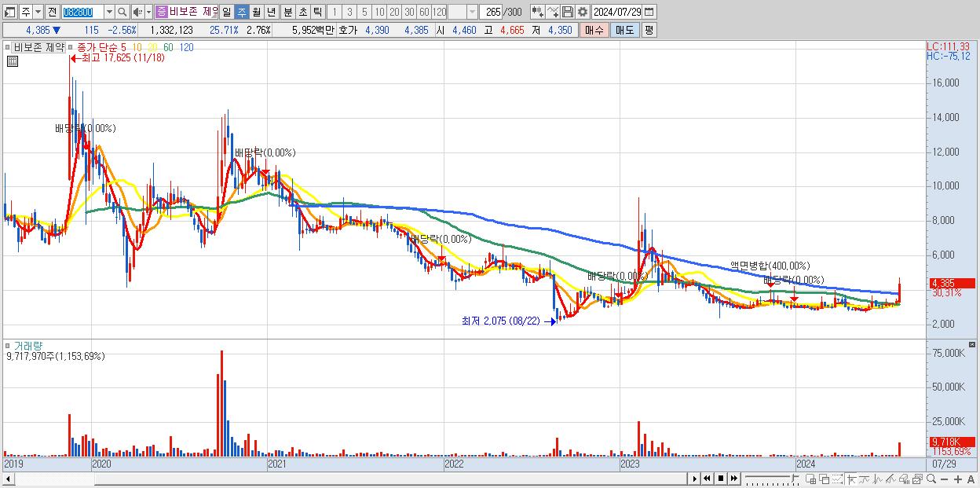The height and width of the screenshot is (488, 980).
Task: Click the zoom magnifier icon at bottom
Action: [931, 479]
